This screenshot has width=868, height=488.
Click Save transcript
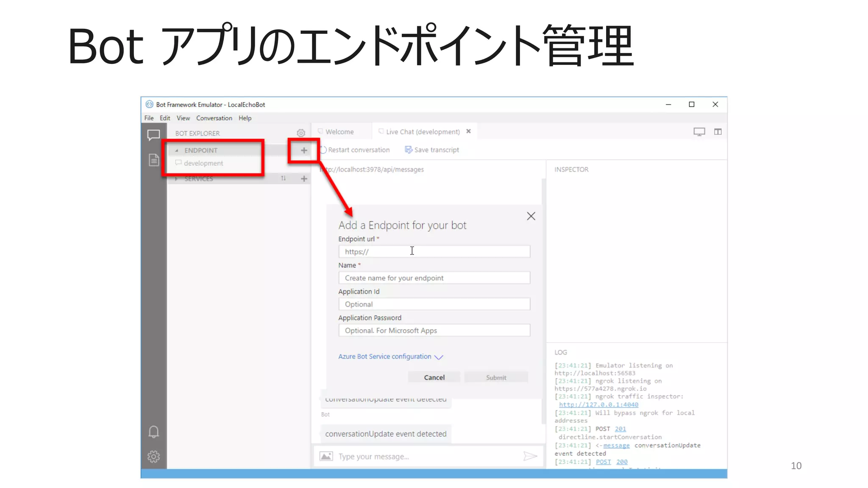[432, 150]
